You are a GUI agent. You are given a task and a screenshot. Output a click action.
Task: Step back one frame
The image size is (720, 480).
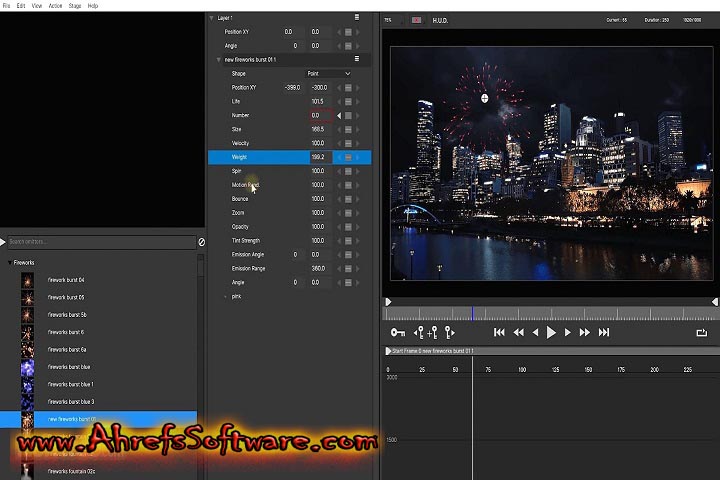pos(535,332)
